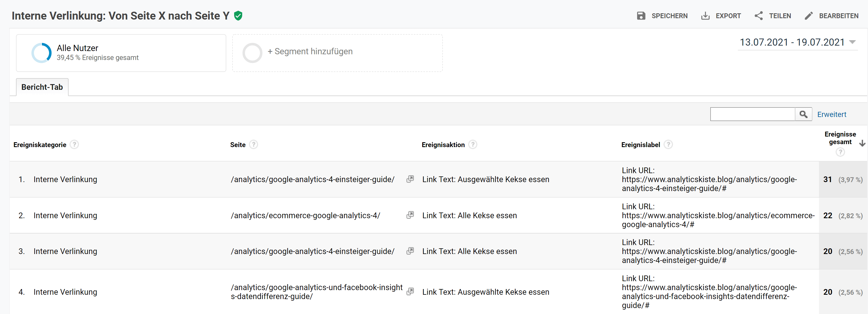Click the Ereignisaktion column header
The width and height of the screenshot is (868, 314).
(x=443, y=144)
